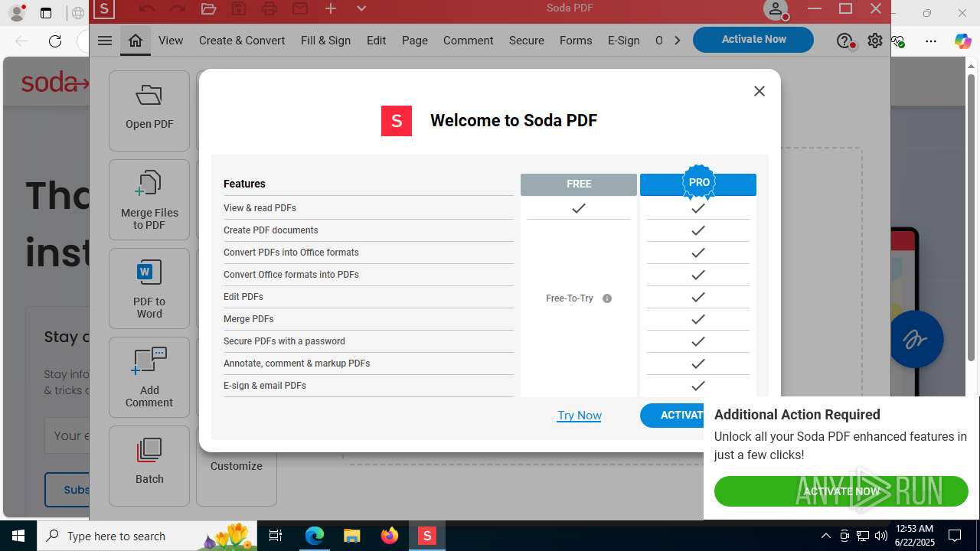Click the 'E-sign & email PDFs' feature row
This screenshot has width=980, height=551.
click(x=368, y=386)
